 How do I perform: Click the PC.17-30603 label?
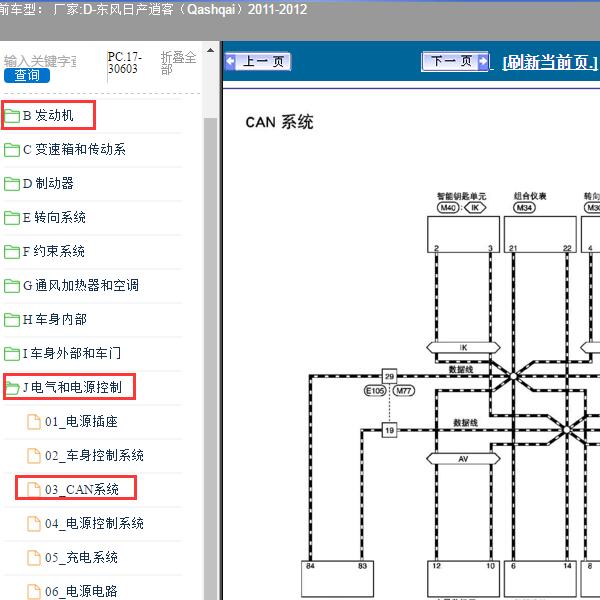(x=125, y=63)
